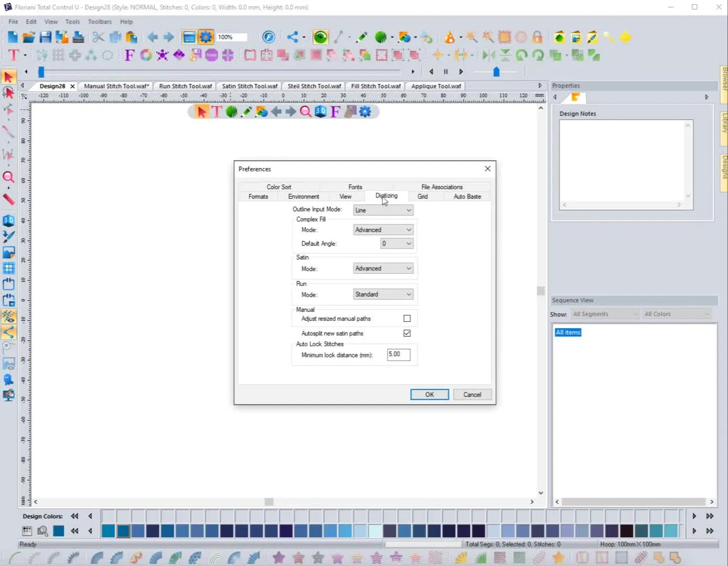
Task: Select the Measure ruler tool in the left toolbar
Action: (x=8, y=199)
